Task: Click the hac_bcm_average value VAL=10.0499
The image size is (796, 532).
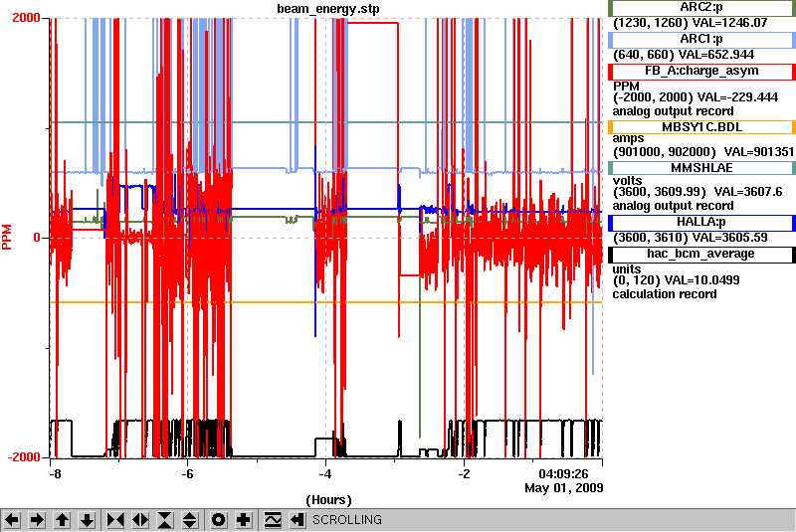Action: (702, 280)
